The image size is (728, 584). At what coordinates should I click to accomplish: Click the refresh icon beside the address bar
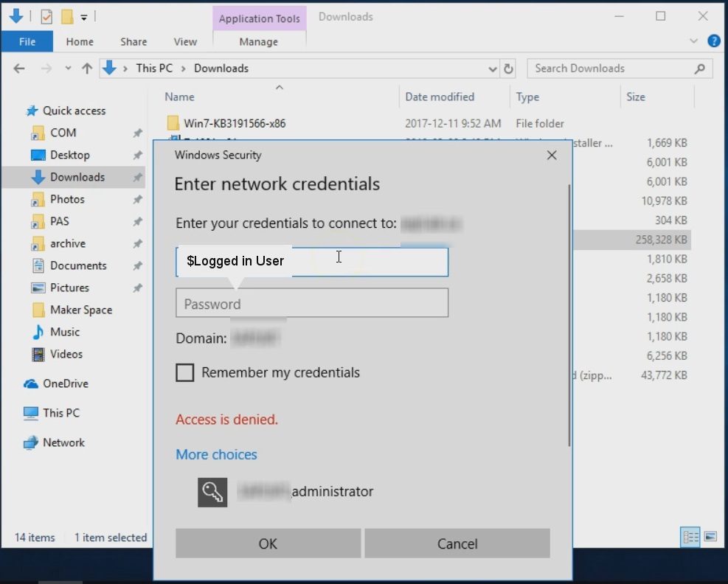508,68
